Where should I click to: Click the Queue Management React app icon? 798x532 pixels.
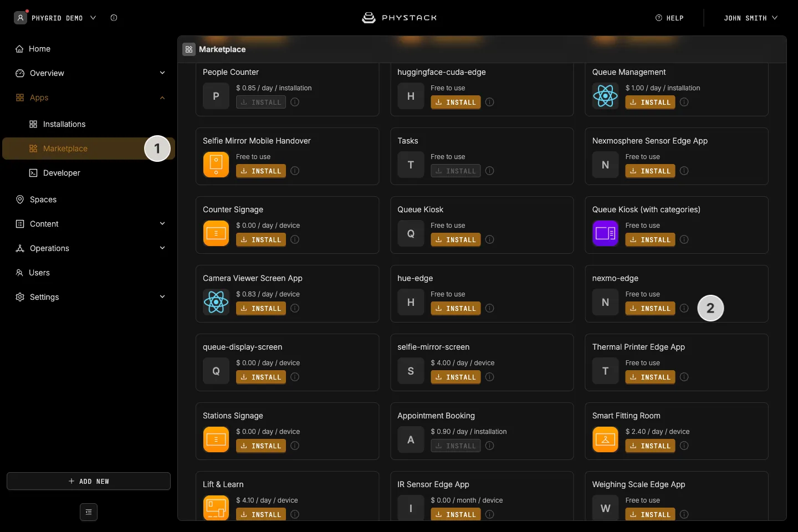tap(605, 96)
